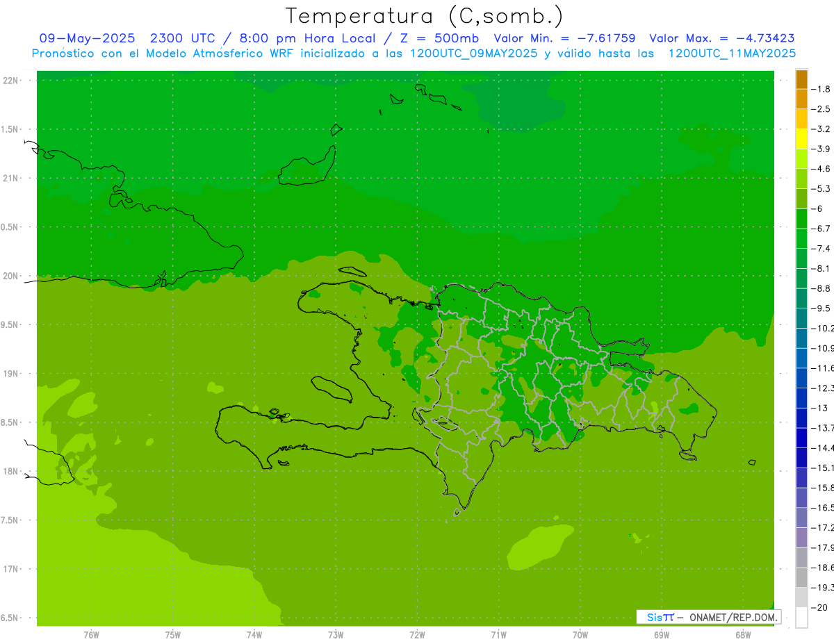
Task: Click the orange-brown swatch above -1.8
Action: (801, 79)
